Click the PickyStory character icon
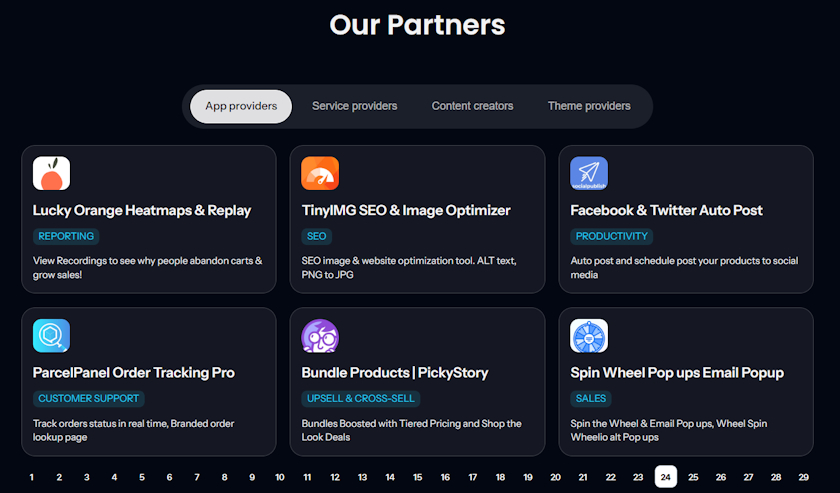This screenshot has width=840, height=493. pos(320,336)
